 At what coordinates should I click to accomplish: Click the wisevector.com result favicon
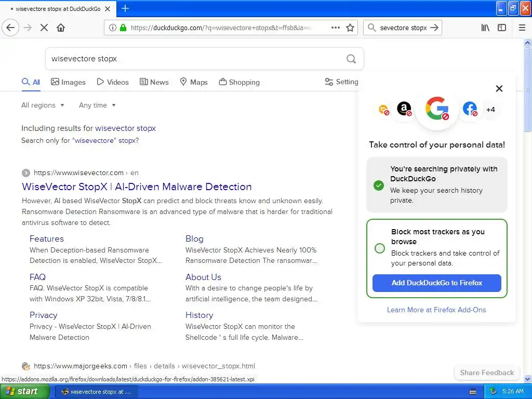pyautogui.click(x=26, y=173)
